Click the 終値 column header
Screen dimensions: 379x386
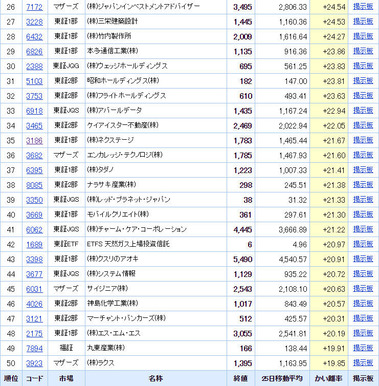[x=240, y=378]
